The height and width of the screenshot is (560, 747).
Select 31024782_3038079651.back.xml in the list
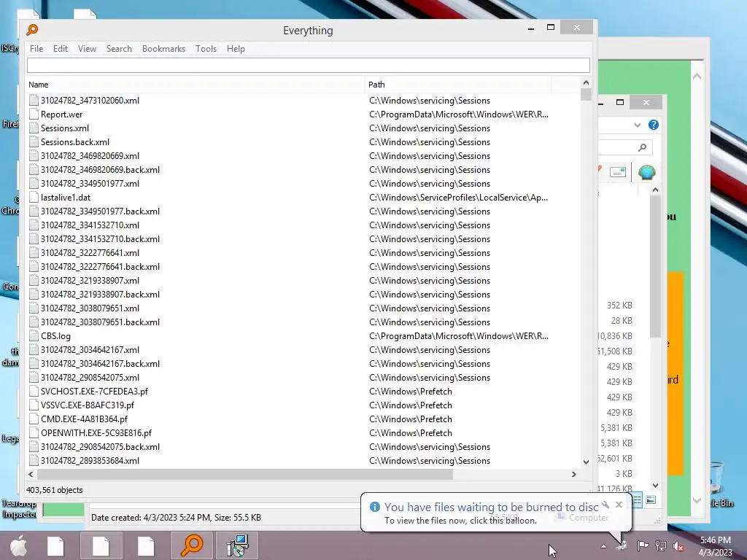303,322
